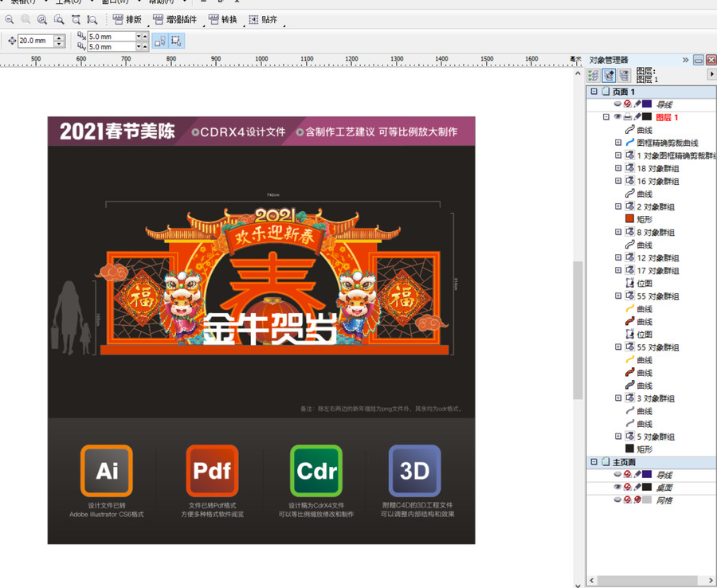Click the no-print icon on 网格 layer
This screenshot has height=588, width=717.
click(628, 500)
